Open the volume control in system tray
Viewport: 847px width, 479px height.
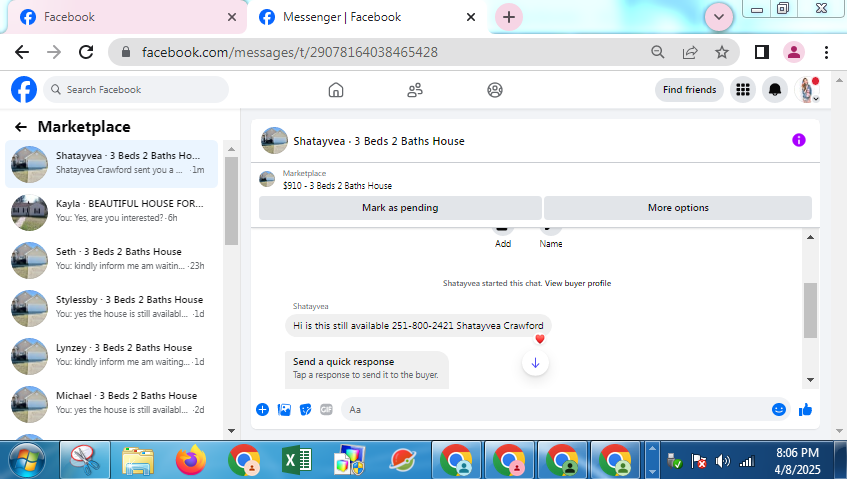[722, 461]
